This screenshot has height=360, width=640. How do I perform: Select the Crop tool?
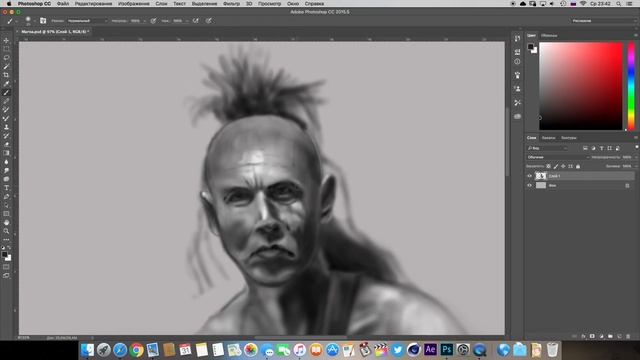6,75
